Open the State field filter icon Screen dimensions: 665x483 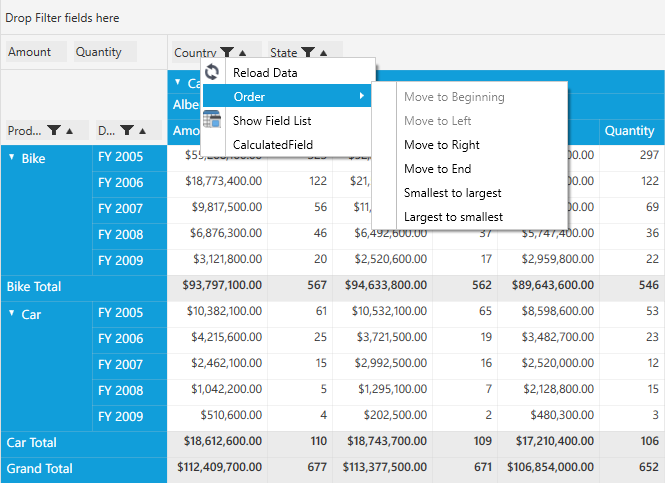click(x=308, y=52)
